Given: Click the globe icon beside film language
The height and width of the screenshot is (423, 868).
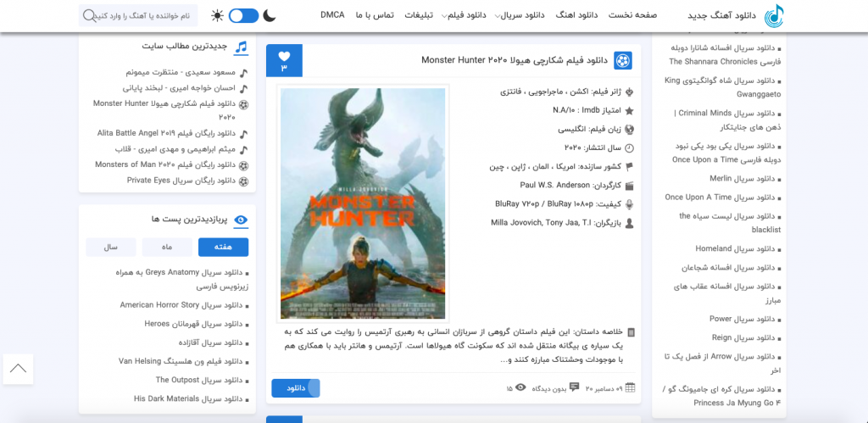Looking at the screenshot, I should (x=629, y=130).
